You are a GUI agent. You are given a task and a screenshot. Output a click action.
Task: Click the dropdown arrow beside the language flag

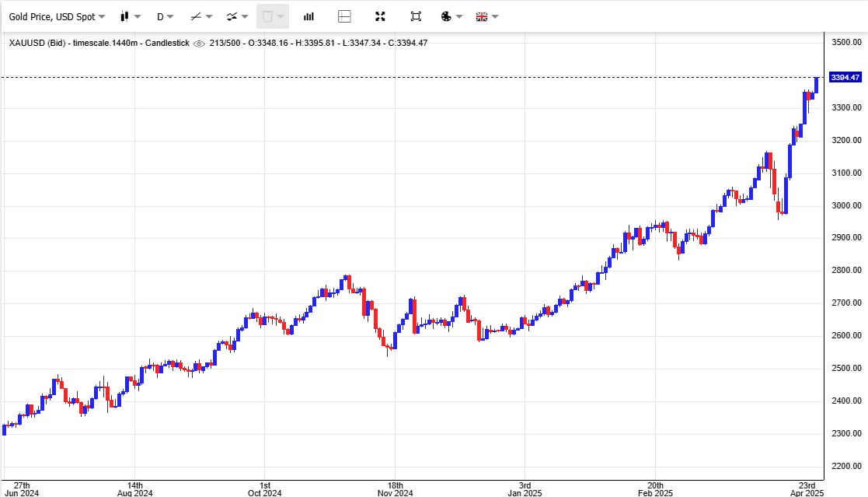(x=495, y=16)
